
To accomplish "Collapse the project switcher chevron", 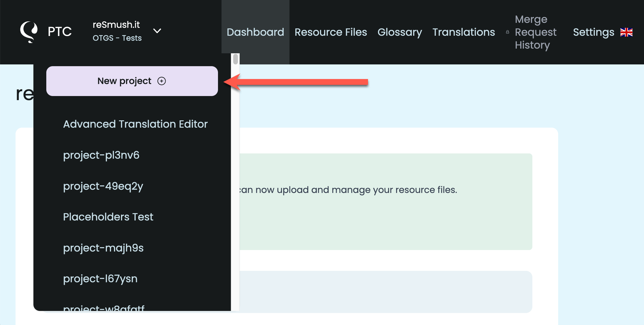I will [157, 31].
